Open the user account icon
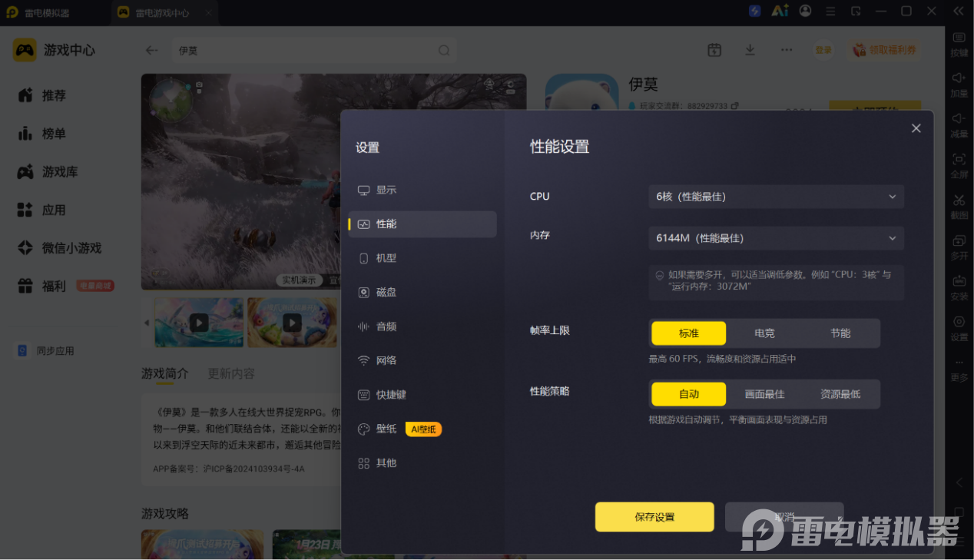The width and height of the screenshot is (974, 560). click(805, 11)
